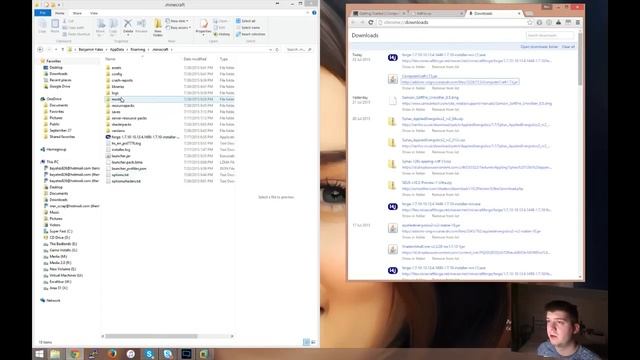Click Select all in the ribbon

tap(246, 21)
